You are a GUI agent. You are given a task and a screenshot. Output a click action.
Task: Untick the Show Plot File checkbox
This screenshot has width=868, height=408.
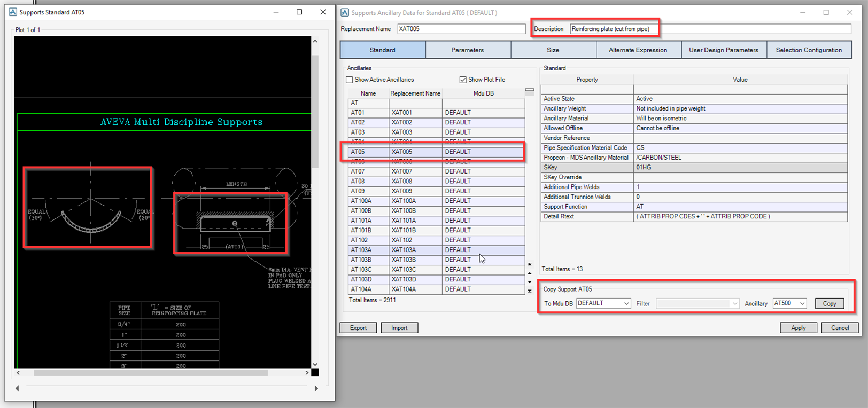click(x=463, y=80)
